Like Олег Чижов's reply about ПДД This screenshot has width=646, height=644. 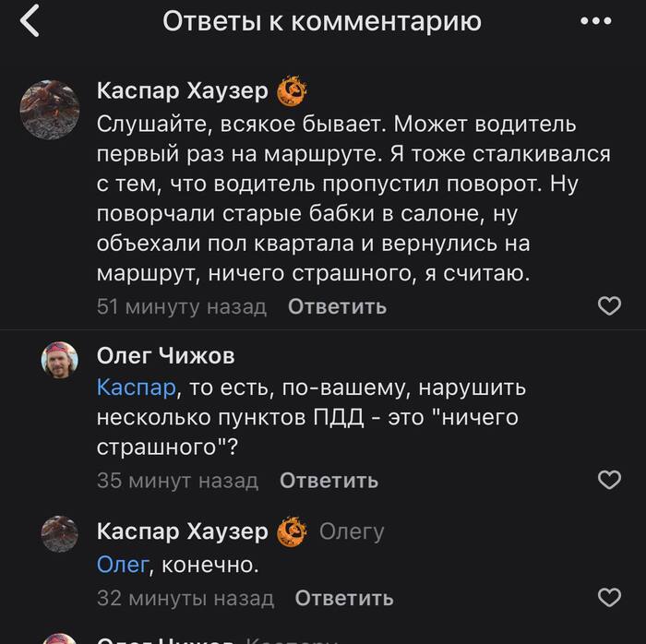(x=609, y=480)
